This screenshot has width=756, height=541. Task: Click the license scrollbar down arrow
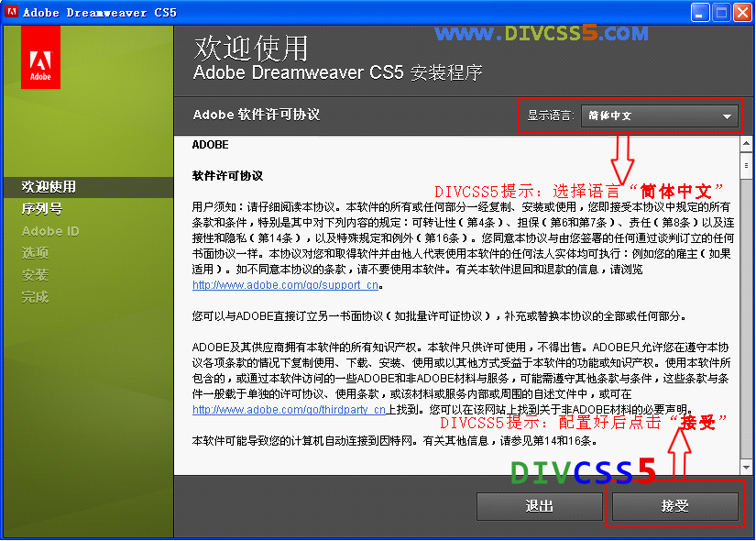746,467
